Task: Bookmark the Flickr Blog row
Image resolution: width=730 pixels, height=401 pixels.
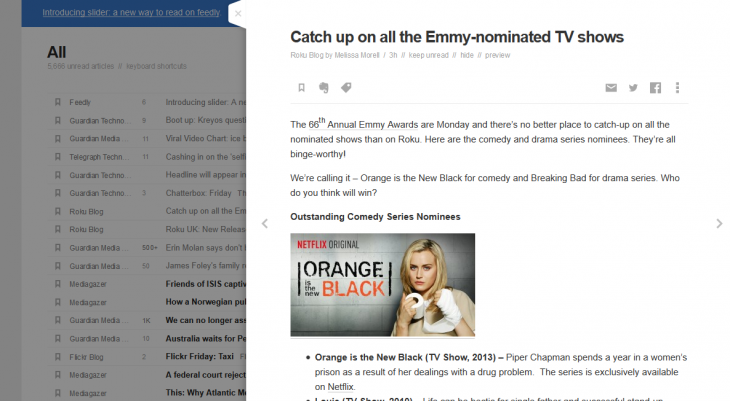Action: (58, 357)
